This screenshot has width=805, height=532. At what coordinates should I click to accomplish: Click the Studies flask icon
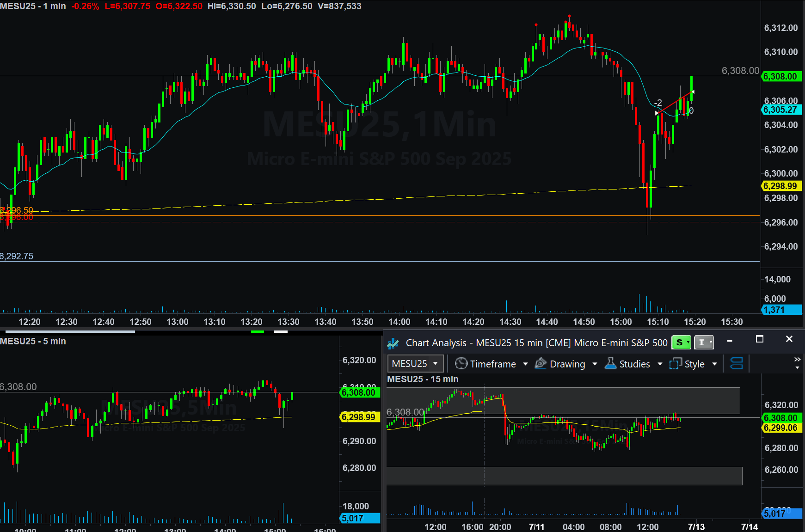point(611,364)
